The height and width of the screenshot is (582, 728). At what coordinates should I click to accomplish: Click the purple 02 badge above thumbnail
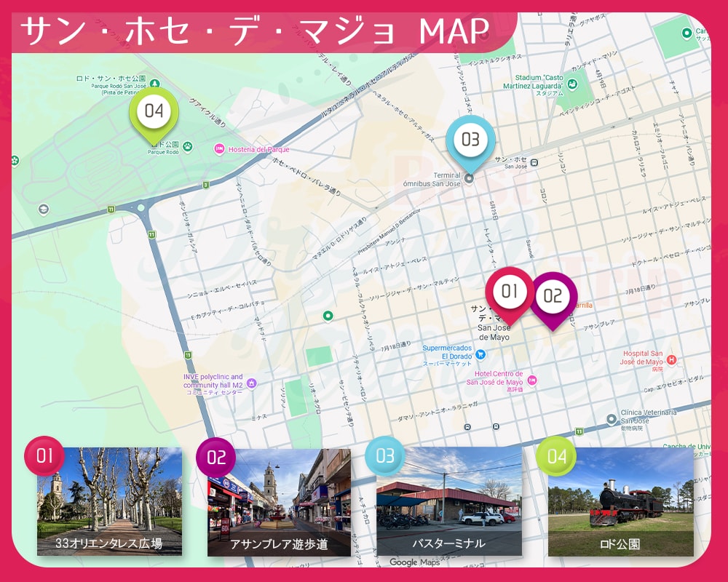216,457
